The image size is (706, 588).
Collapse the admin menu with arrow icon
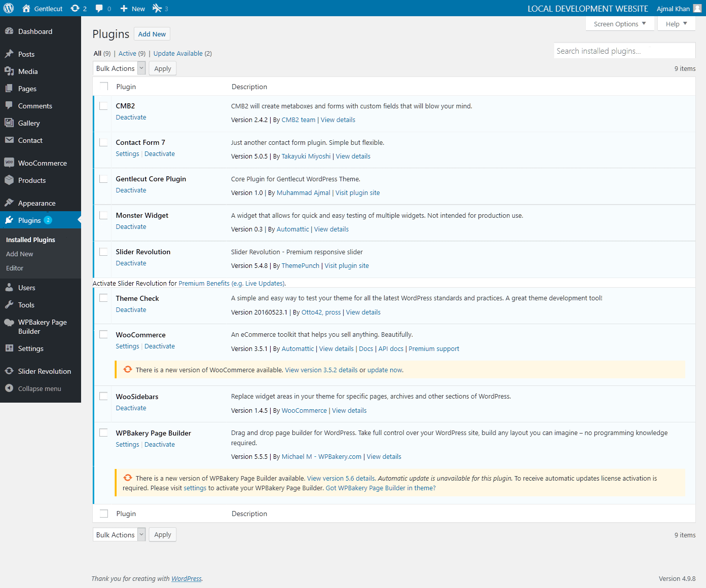[x=9, y=388]
